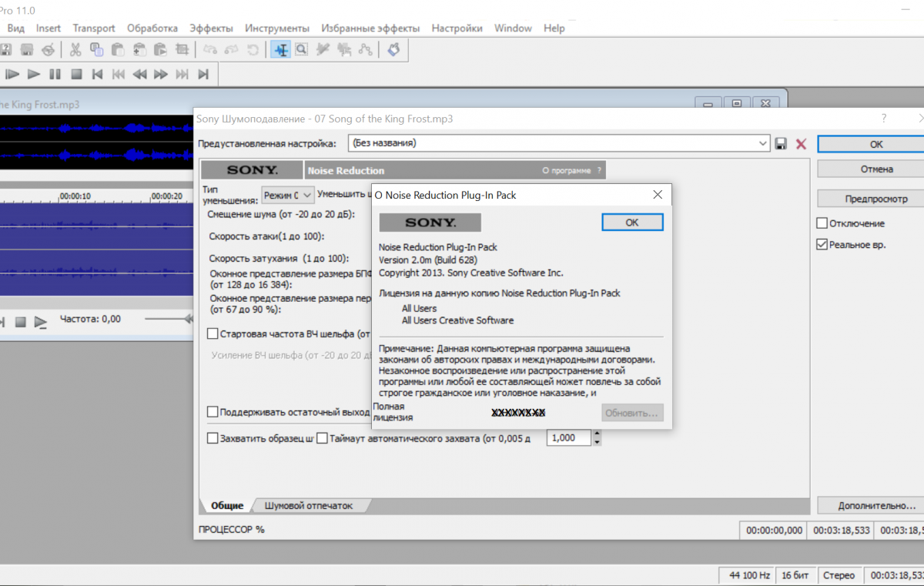Image resolution: width=924 pixels, height=586 pixels.
Task: Click OK in the About Noise Reduction dialog
Action: coord(632,222)
